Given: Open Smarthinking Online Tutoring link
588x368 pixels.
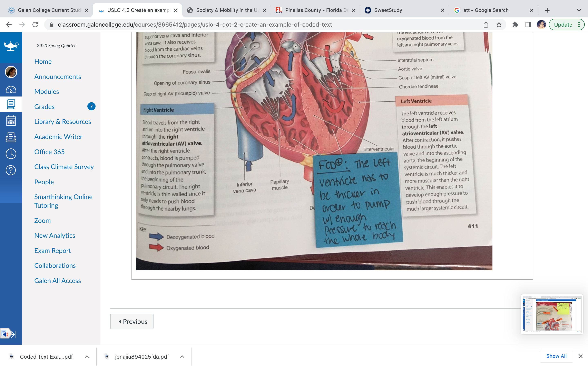Looking at the screenshot, I should coord(63,201).
